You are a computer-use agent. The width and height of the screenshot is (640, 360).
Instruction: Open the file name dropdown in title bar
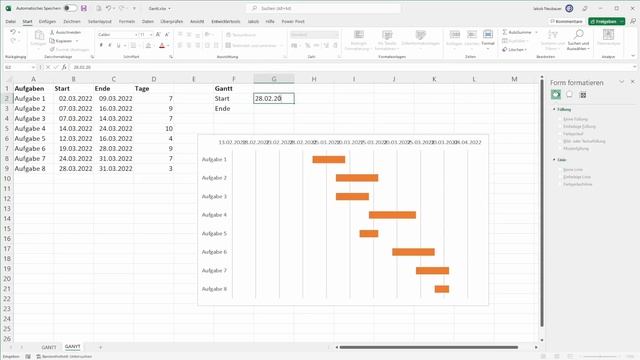click(169, 8)
